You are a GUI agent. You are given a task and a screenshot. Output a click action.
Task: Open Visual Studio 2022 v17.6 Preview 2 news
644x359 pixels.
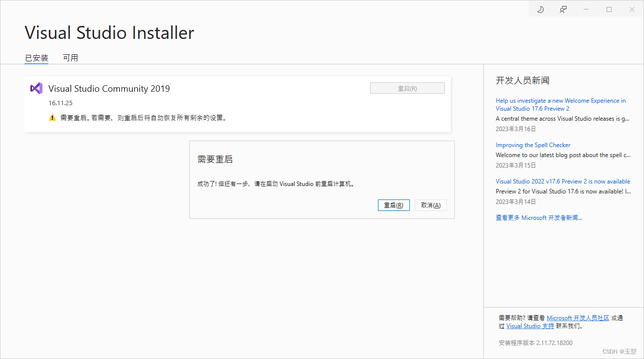[563, 181]
